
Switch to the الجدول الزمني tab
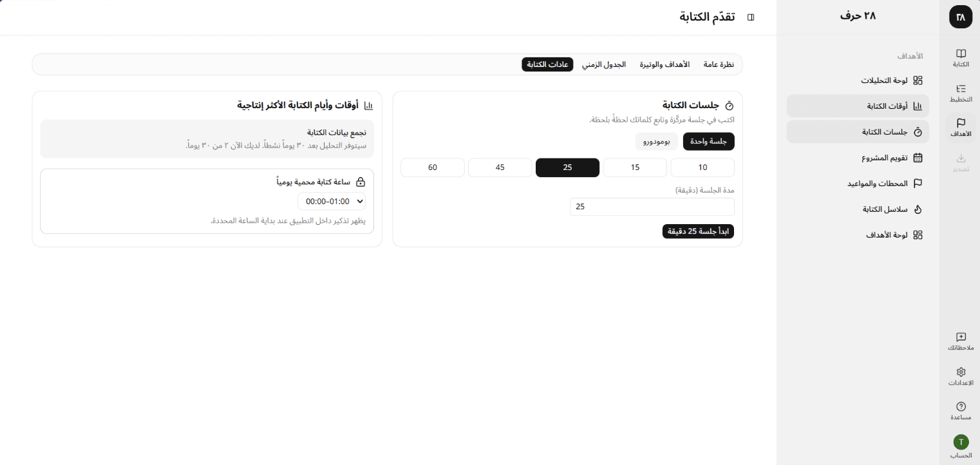pyautogui.click(x=604, y=64)
